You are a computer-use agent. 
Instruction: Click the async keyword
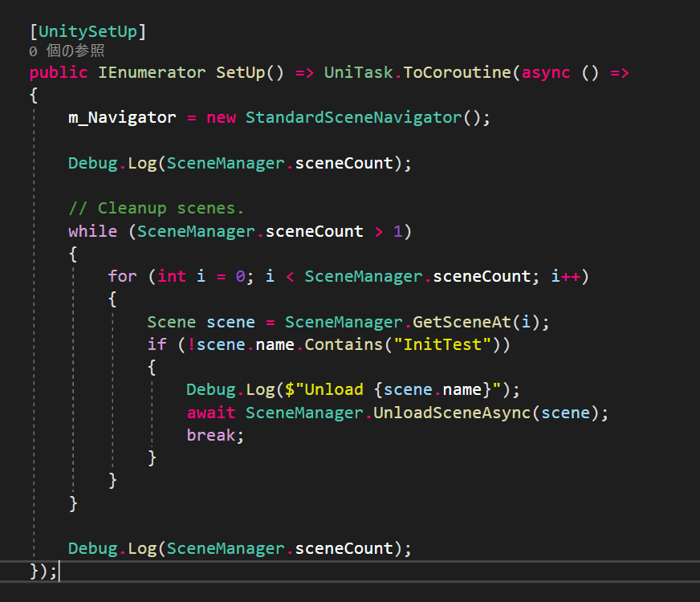pos(546,72)
